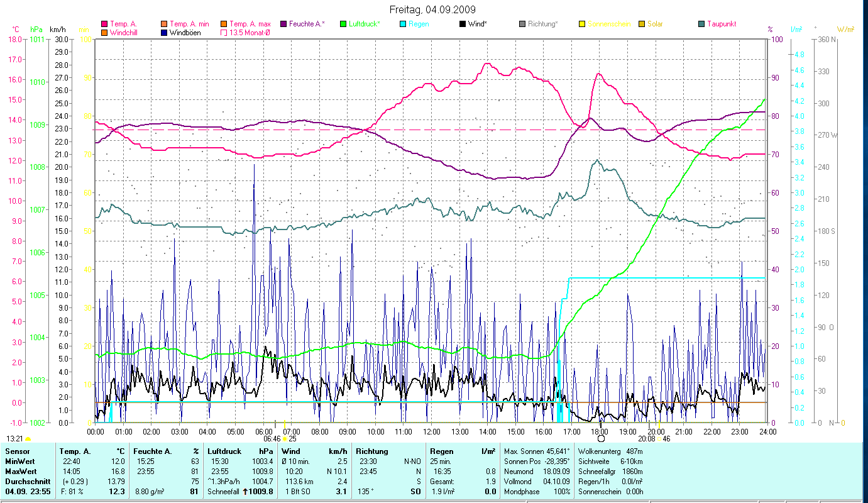Click the sunset sun icon at 20:08

[x=658, y=439]
